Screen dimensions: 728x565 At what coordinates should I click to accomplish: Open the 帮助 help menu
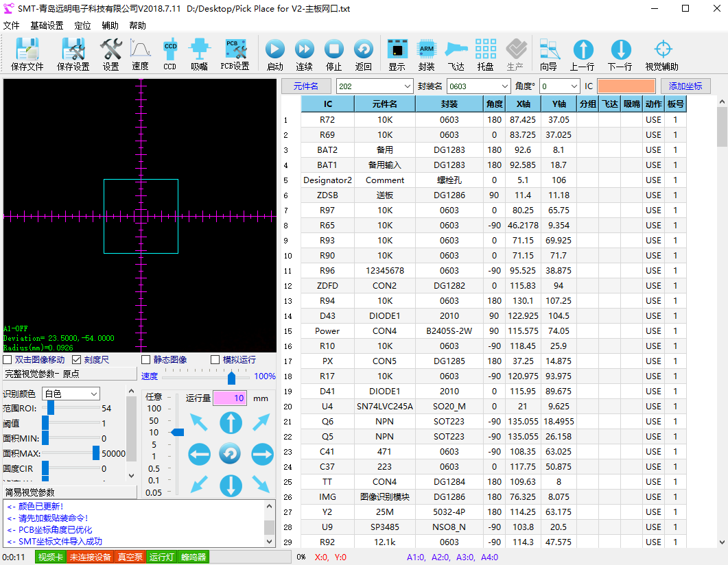137,25
